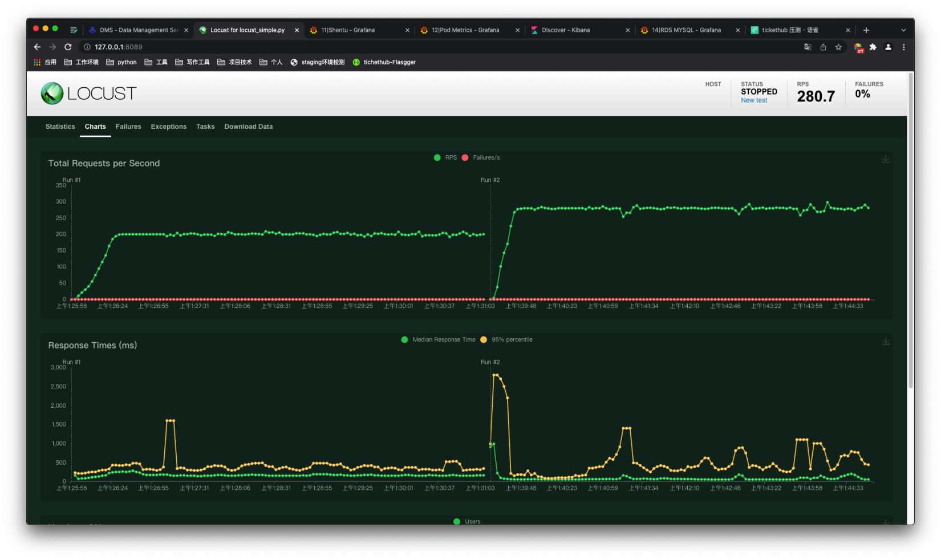Close the 11|Shentu - Grafana tab
Screen dimensions: 941x560
tap(407, 30)
